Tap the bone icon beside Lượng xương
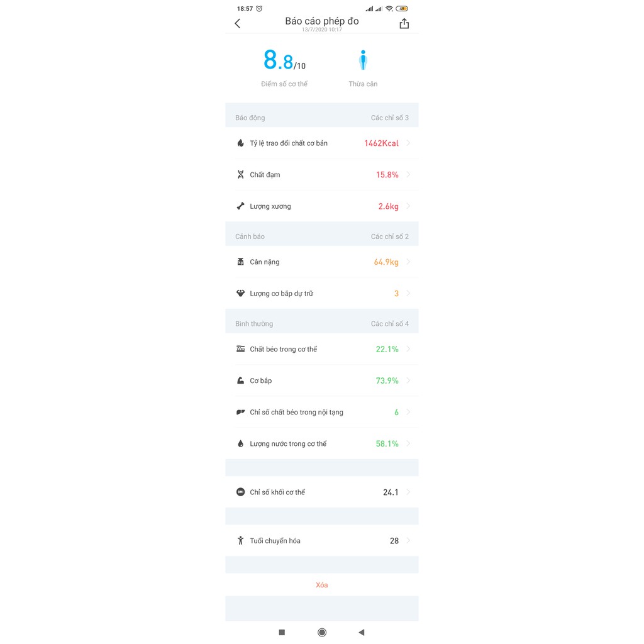This screenshot has width=644, height=644. pos(241,206)
